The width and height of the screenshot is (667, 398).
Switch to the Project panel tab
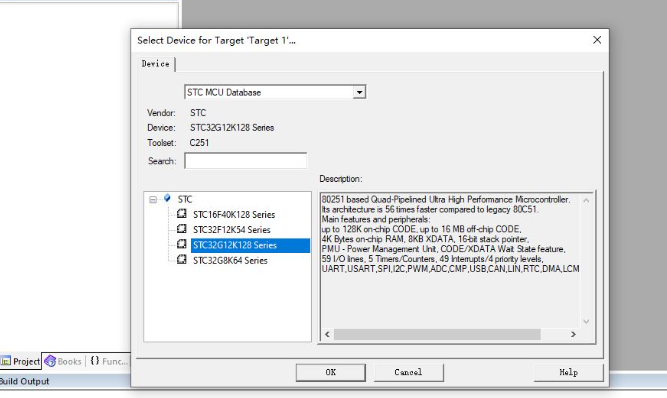pos(20,361)
